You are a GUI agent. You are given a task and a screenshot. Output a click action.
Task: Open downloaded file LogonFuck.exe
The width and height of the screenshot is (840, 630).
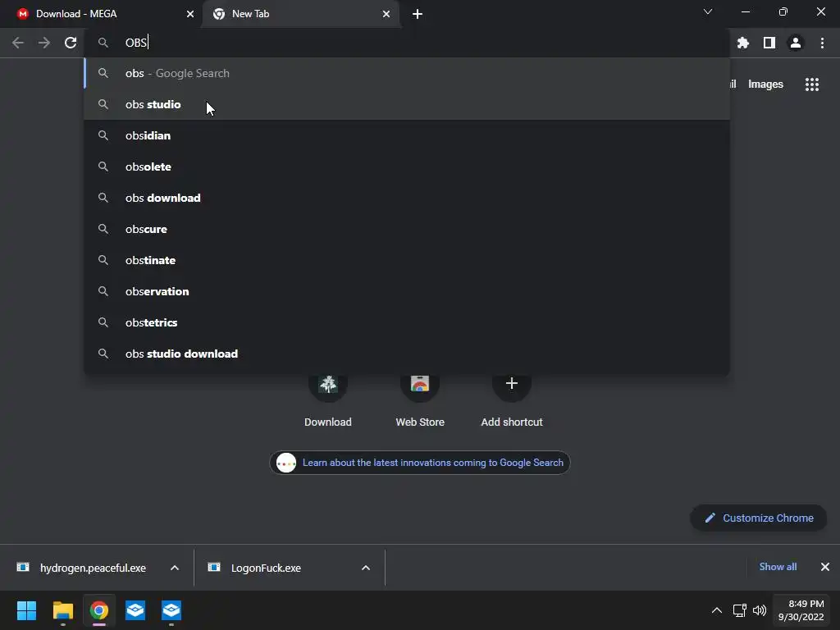(x=254, y=568)
